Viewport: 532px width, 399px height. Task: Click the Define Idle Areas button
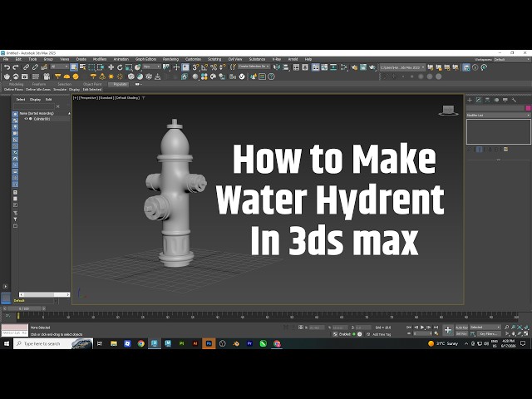pos(38,90)
